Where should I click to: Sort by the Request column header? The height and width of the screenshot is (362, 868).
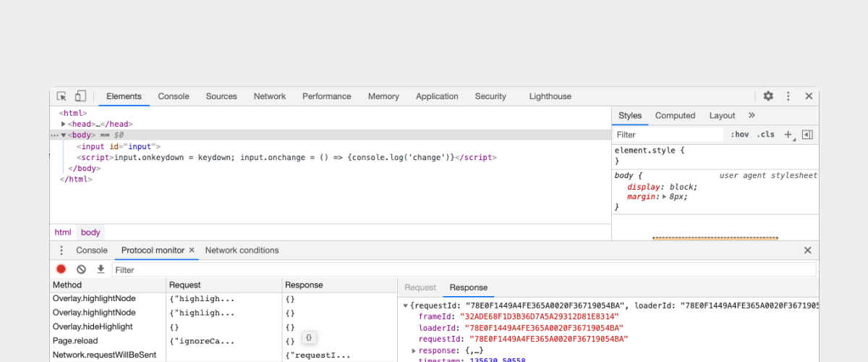coord(224,285)
